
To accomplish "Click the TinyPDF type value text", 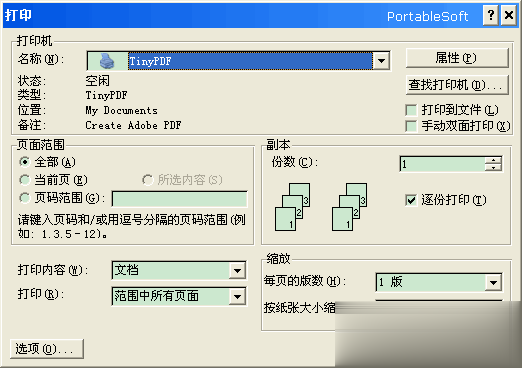I will pyautogui.click(x=106, y=95).
